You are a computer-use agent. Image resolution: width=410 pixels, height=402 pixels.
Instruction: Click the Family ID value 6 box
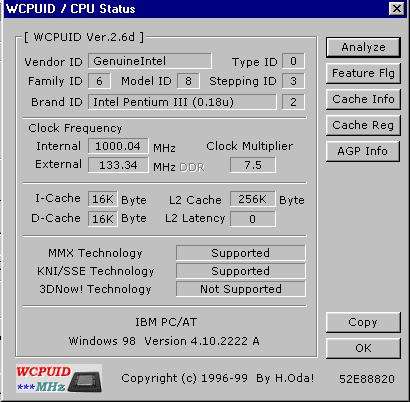[99, 81]
